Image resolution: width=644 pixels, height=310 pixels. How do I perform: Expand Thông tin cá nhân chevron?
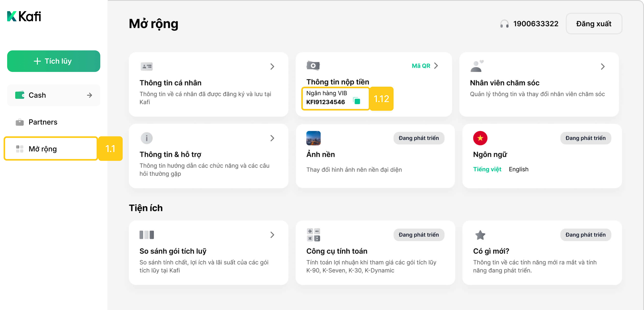(272, 67)
